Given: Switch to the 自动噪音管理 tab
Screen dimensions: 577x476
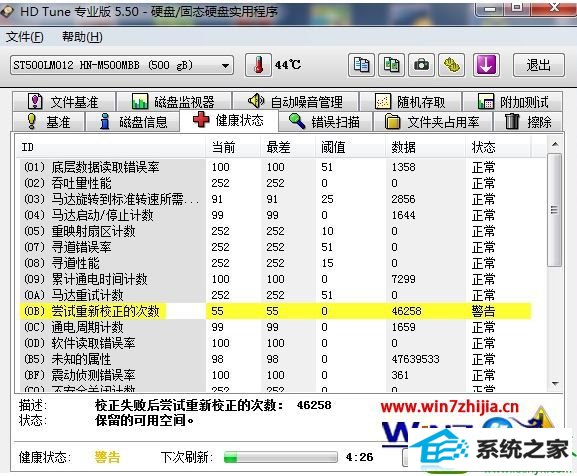Looking at the screenshot, I should [295, 102].
